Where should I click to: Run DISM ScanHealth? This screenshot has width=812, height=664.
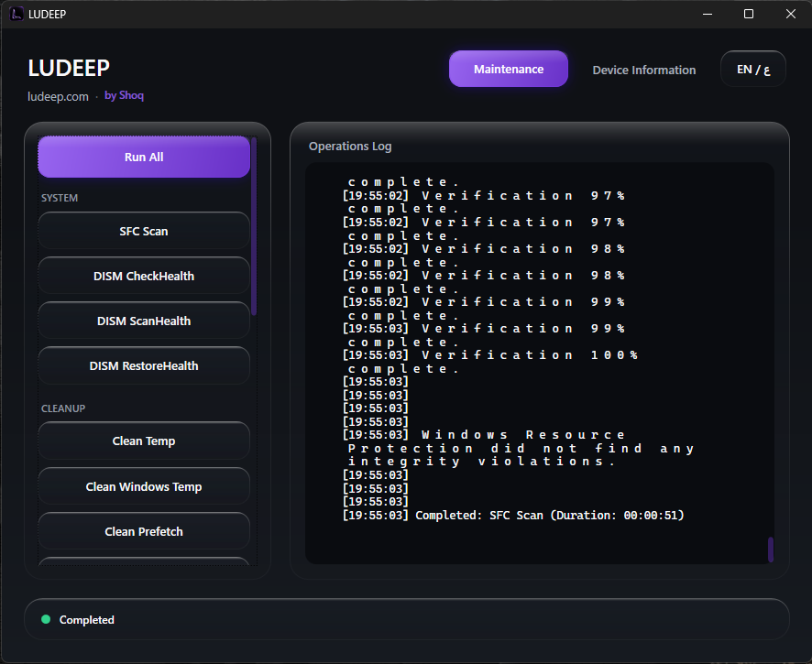(x=144, y=321)
